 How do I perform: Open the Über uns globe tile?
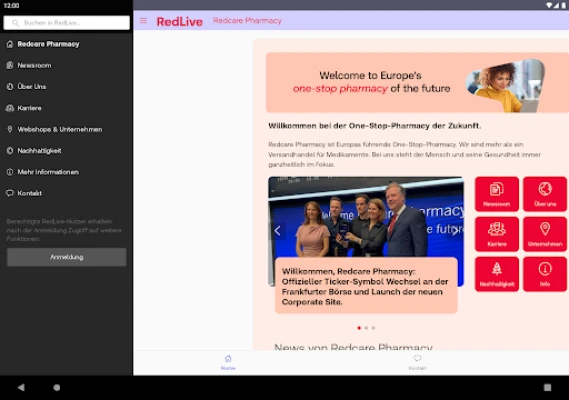(545, 194)
